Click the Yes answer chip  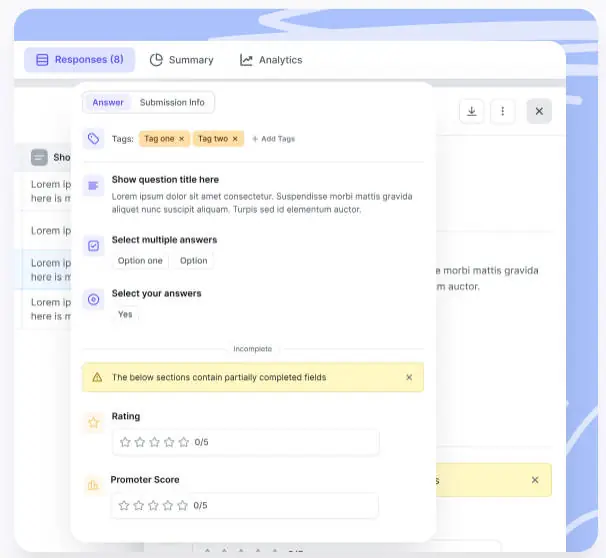pyautogui.click(x=125, y=314)
